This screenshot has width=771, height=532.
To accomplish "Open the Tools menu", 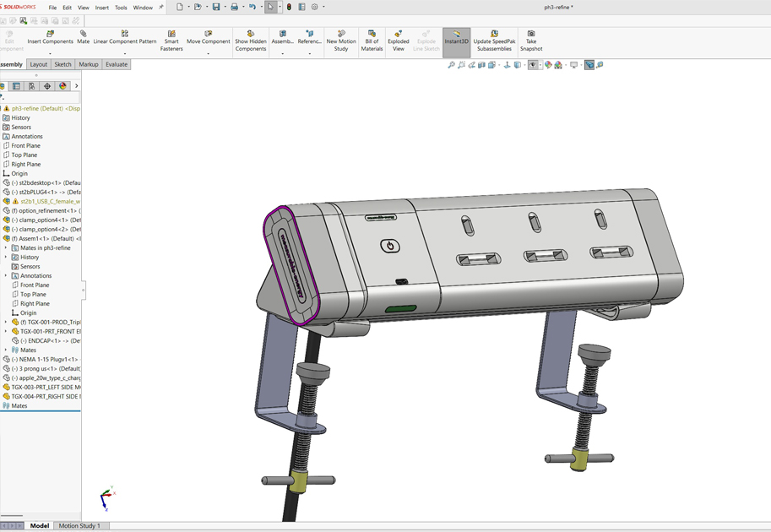I will pos(121,8).
